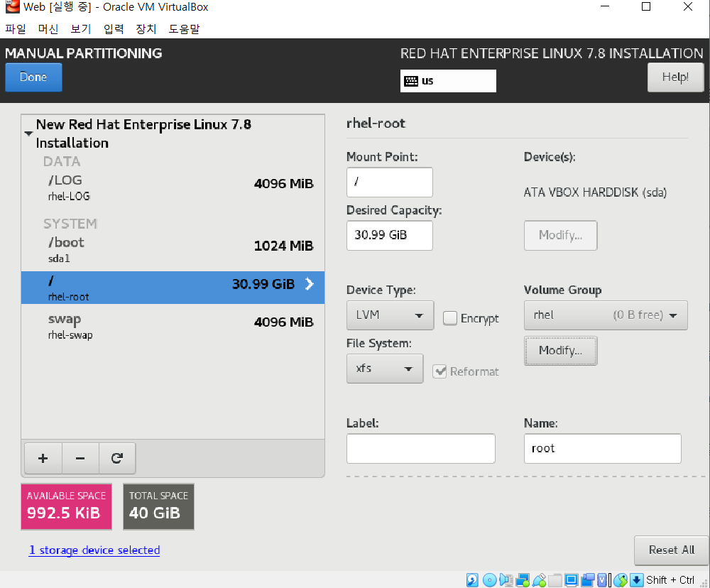Click the Label input field

pos(420,449)
